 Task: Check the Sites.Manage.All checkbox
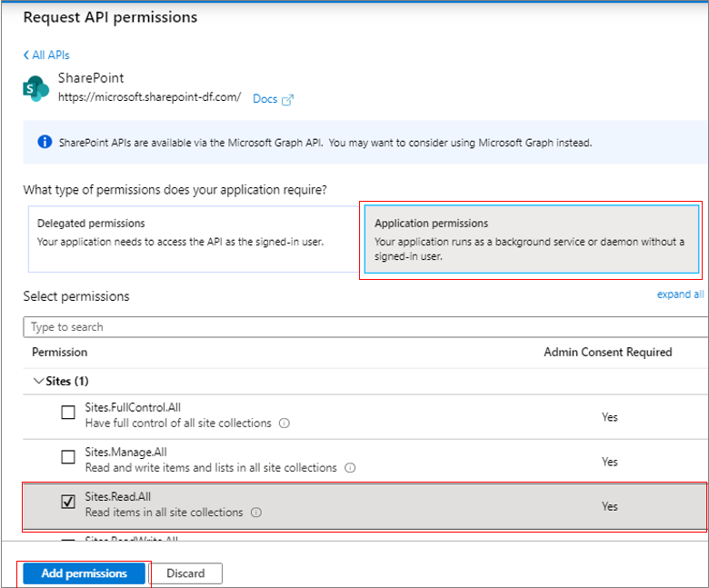[68, 456]
